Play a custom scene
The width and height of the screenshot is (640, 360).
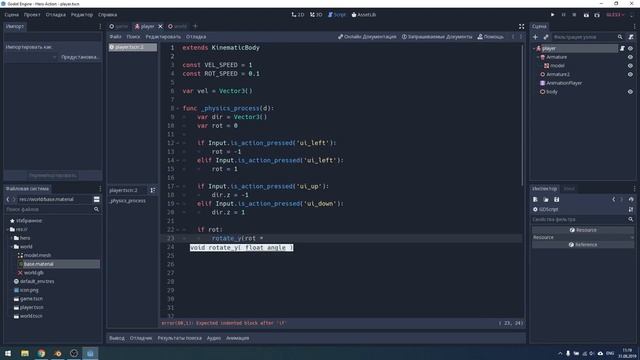click(597, 15)
